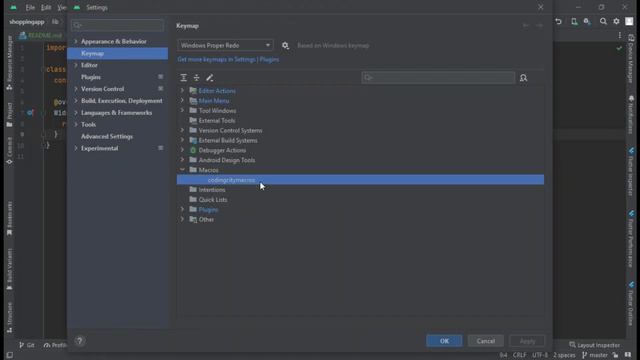This screenshot has width=640, height=360.
Task: Click the editor tab options kebab icon
Action: (x=620, y=35)
